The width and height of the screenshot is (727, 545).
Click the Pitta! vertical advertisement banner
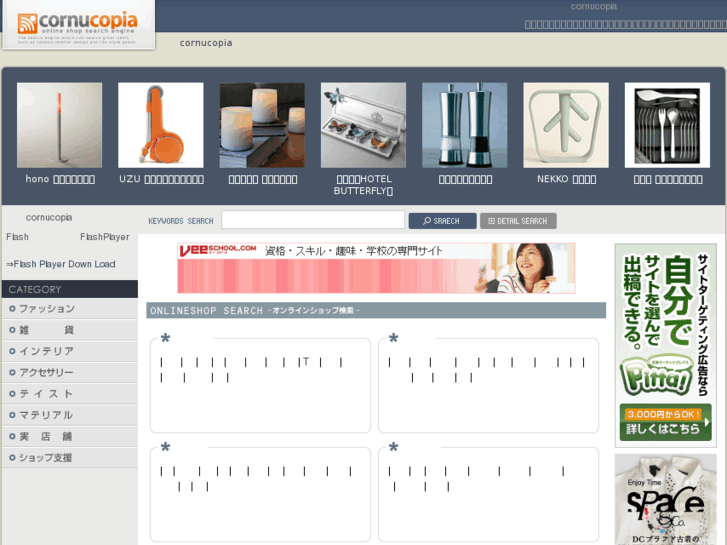[x=665, y=345]
